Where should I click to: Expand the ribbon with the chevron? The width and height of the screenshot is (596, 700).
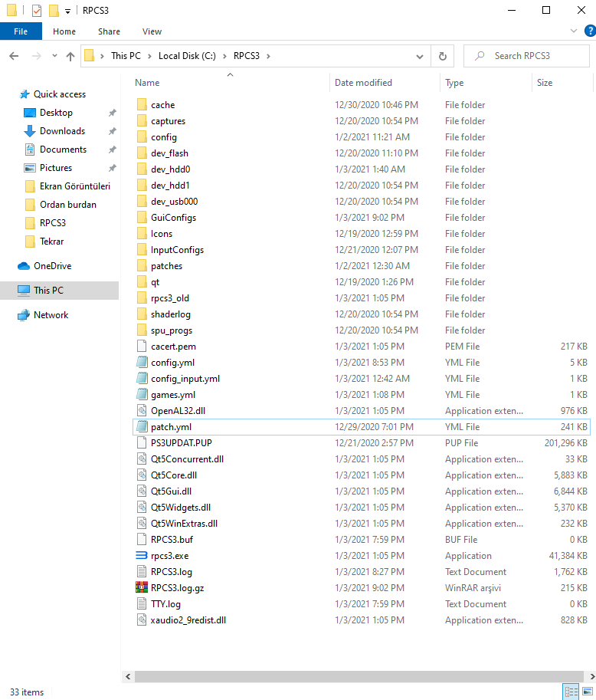click(x=574, y=31)
